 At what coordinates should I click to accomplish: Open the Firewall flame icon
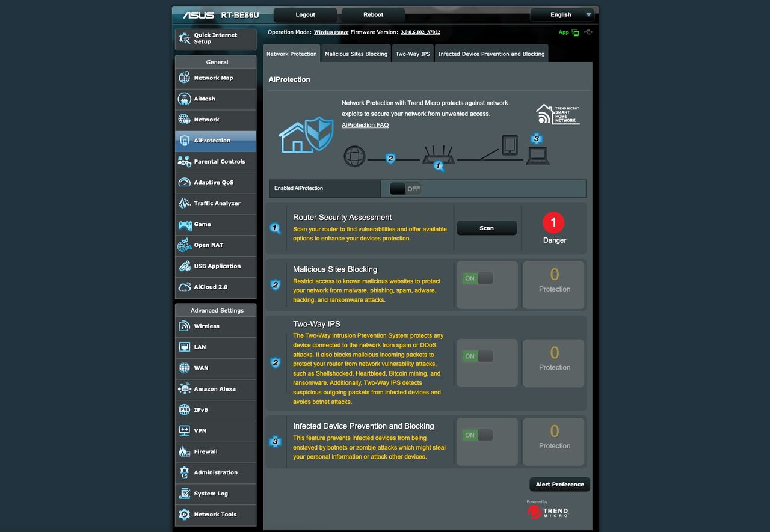coord(185,451)
